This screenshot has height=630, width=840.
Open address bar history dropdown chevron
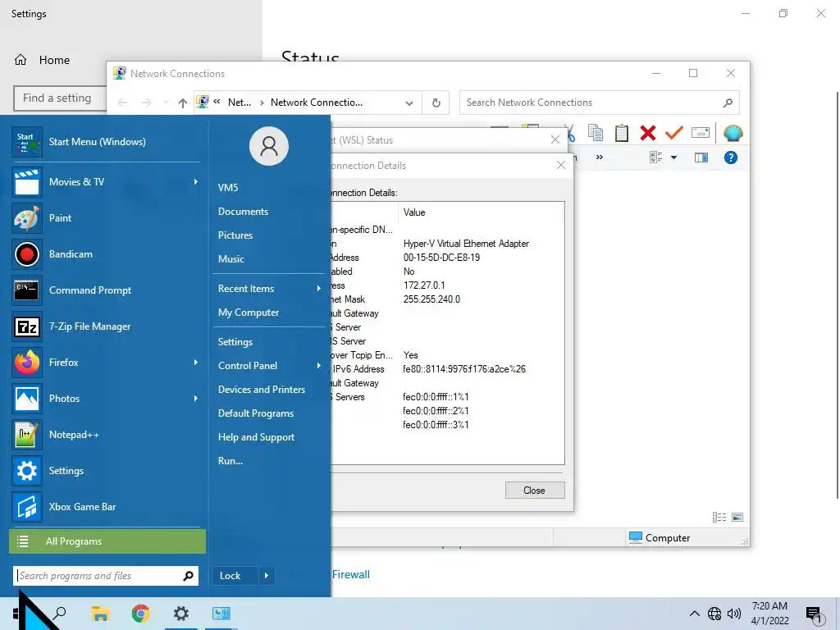pyautogui.click(x=409, y=103)
